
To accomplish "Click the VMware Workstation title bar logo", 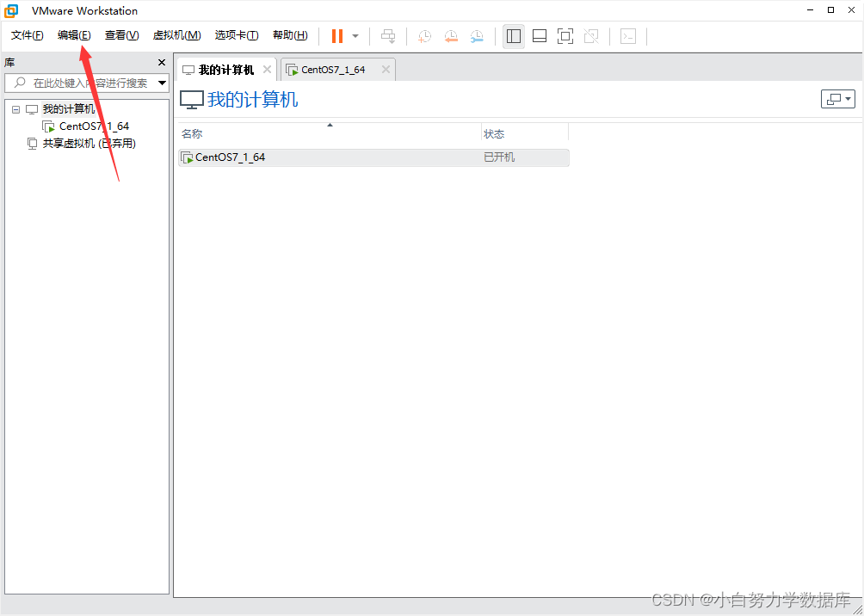I will [x=11, y=10].
